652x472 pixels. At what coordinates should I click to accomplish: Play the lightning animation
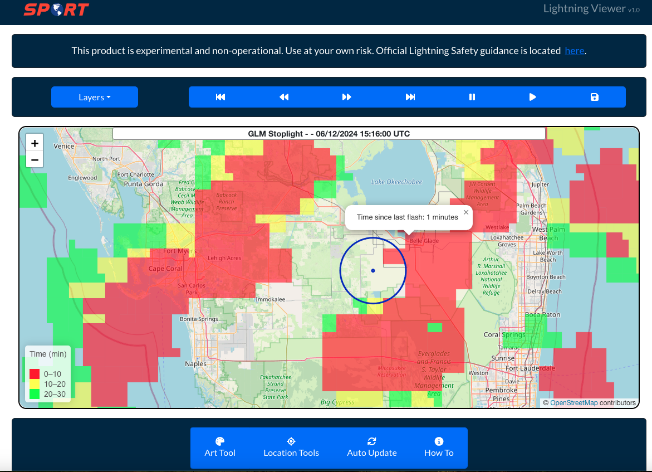[x=533, y=97]
